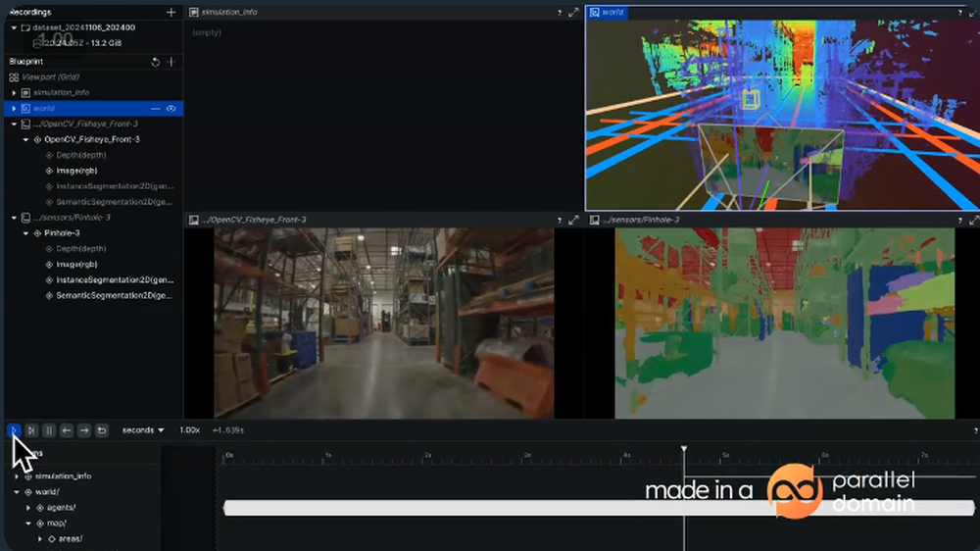Viewport: 980px width, 551px height.
Task: Click the +4.639s current time readout
Action: tap(228, 430)
